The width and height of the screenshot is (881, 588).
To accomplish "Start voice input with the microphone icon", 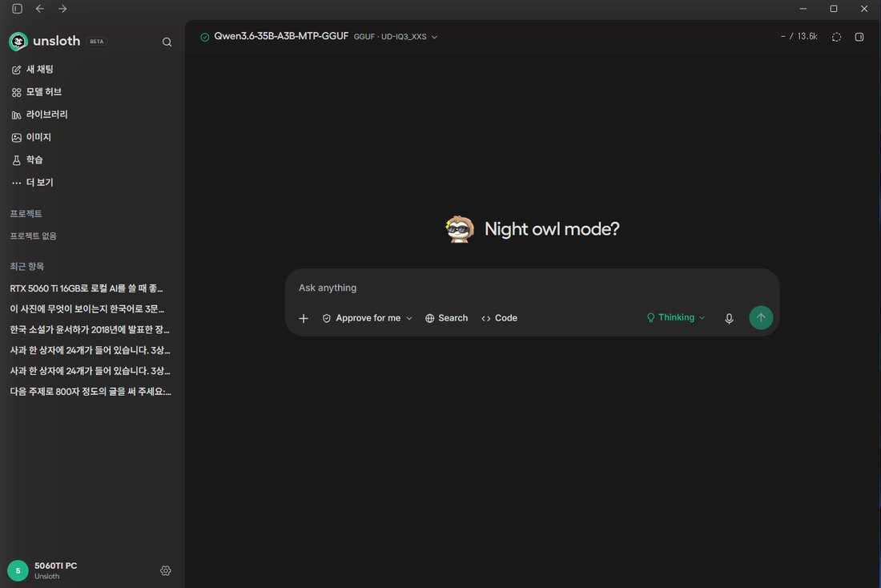I will point(729,318).
